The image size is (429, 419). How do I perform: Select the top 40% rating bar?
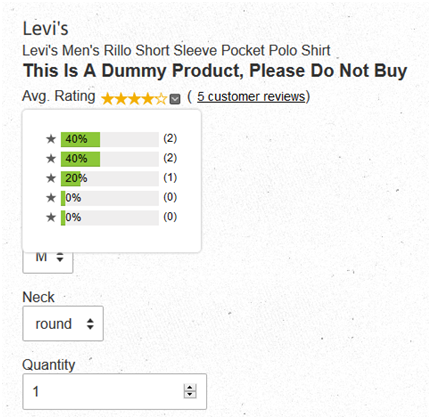[x=110, y=139]
